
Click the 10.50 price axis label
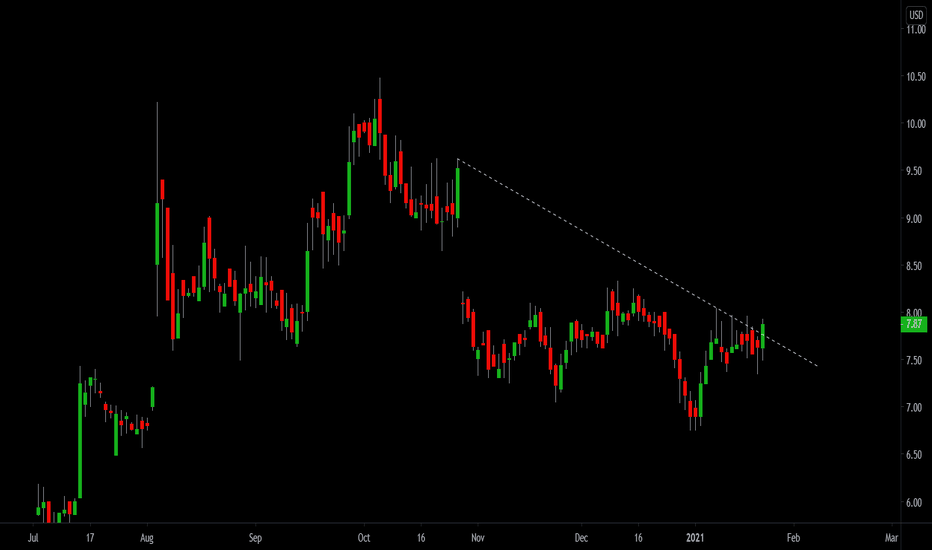(916, 77)
